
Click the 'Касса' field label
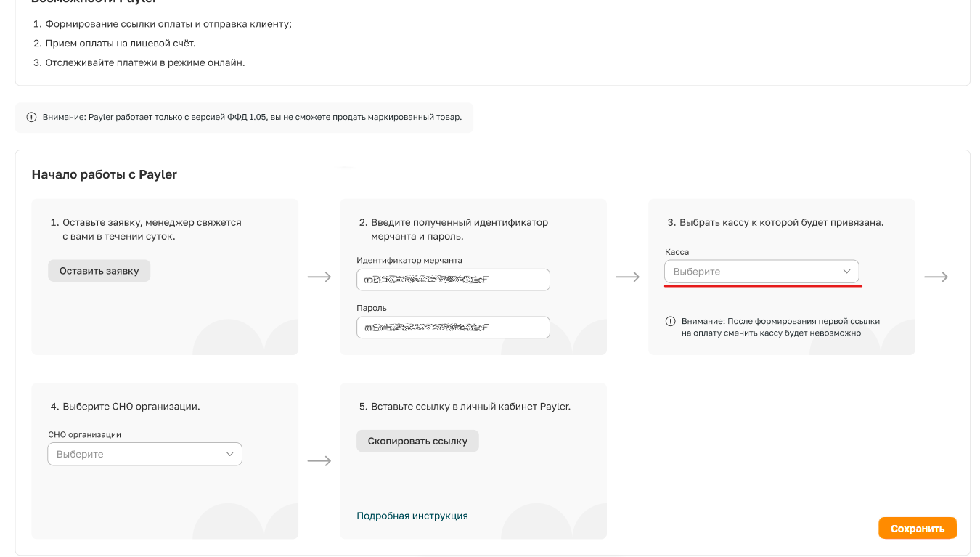(677, 252)
